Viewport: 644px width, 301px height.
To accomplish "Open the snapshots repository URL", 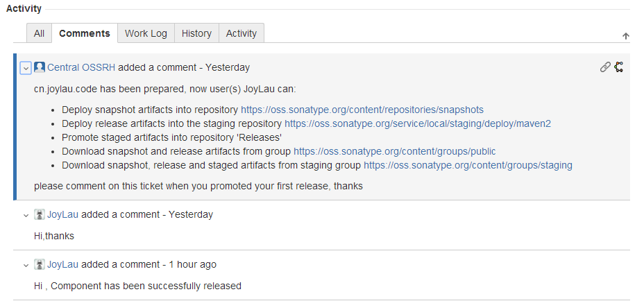I will [x=362, y=110].
